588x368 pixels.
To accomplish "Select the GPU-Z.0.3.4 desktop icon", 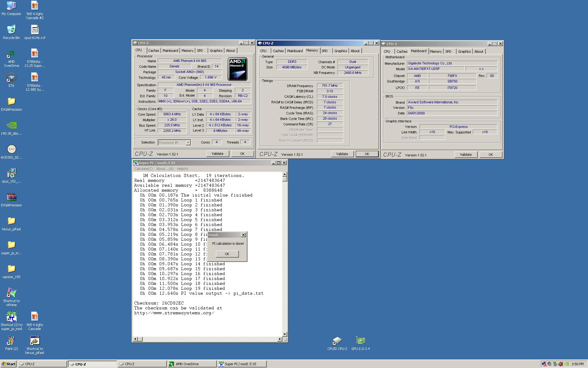I will [x=360, y=343].
